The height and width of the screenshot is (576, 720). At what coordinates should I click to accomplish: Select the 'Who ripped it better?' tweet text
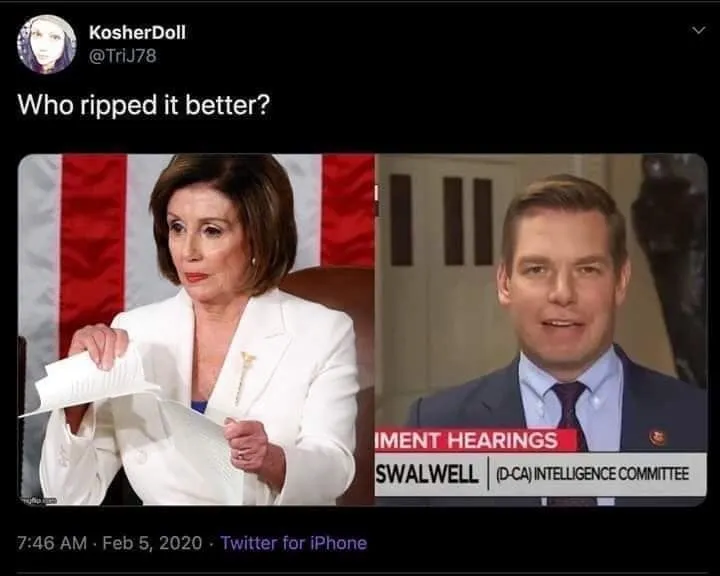click(144, 105)
